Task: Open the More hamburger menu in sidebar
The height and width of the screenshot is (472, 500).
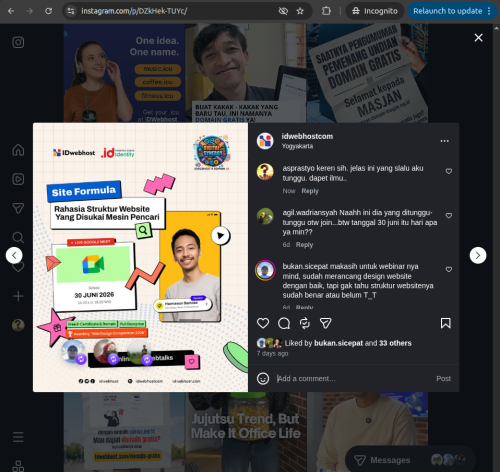Action: (18, 437)
